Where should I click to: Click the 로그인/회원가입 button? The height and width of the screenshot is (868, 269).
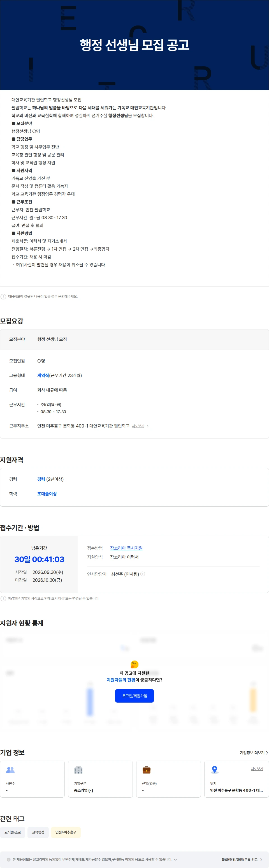click(x=134, y=696)
